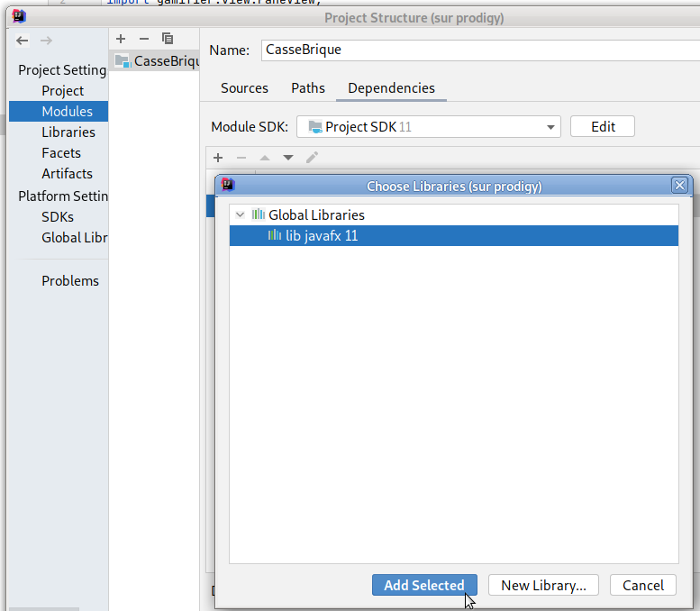Remove module using the minus icon
This screenshot has width=700, height=611.
pos(143,39)
